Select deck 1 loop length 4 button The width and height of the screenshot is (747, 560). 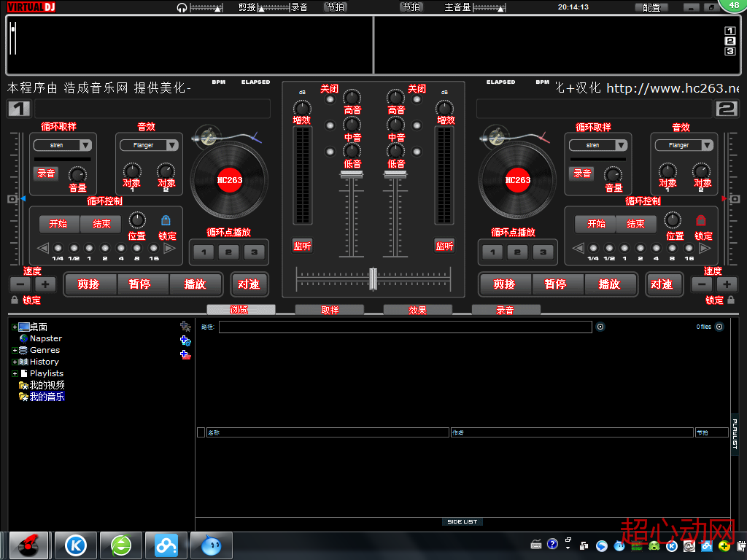pyautogui.click(x=121, y=248)
